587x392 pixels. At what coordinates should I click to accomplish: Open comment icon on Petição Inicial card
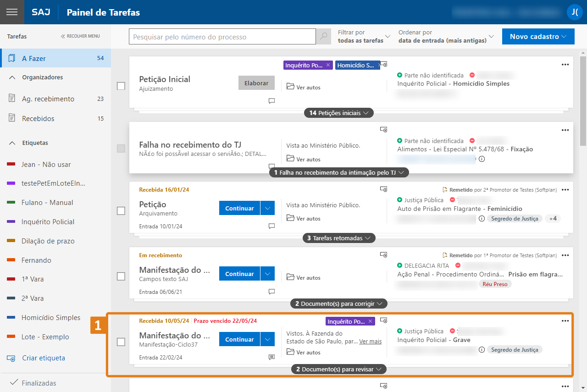[x=271, y=101]
